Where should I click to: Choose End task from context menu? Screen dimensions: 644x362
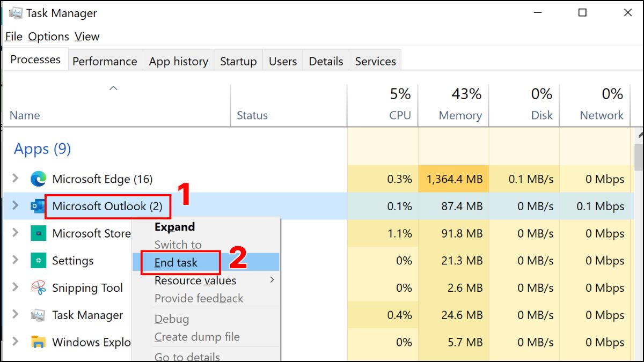176,263
